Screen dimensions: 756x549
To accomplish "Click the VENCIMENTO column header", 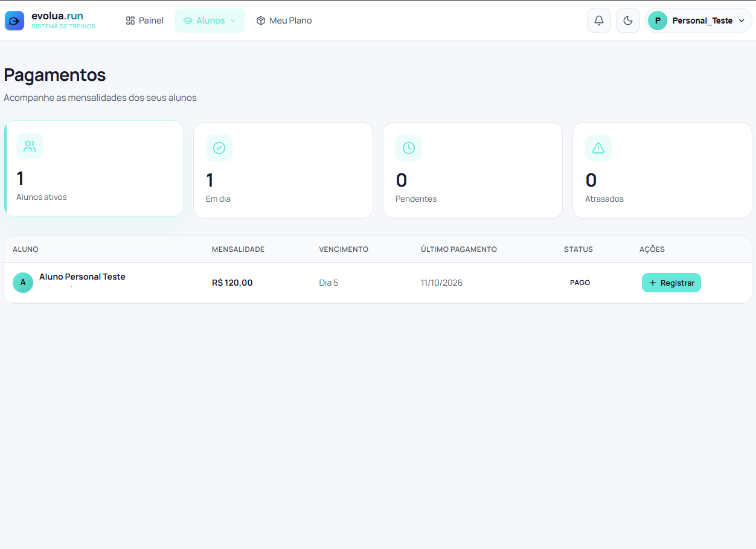I will [344, 249].
